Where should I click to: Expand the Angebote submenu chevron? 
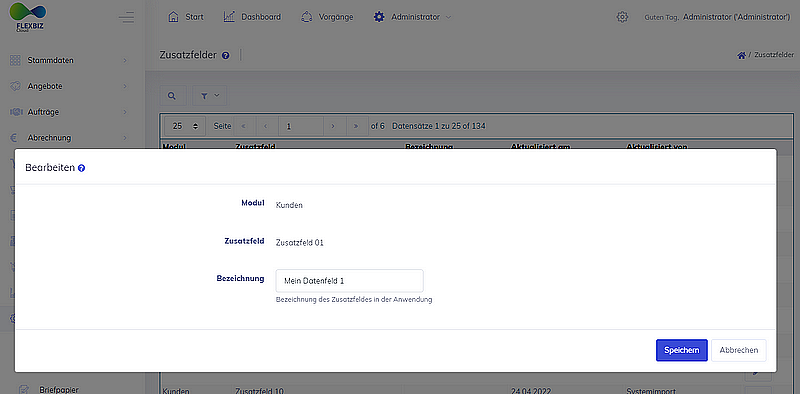(125, 86)
